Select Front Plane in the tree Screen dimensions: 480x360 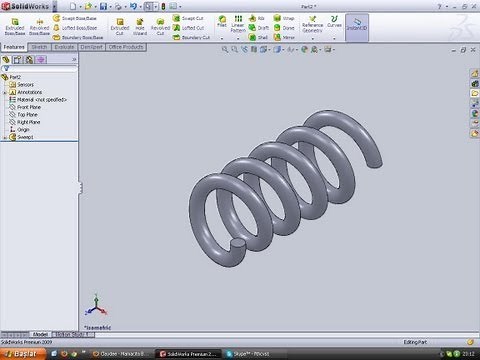29,107
